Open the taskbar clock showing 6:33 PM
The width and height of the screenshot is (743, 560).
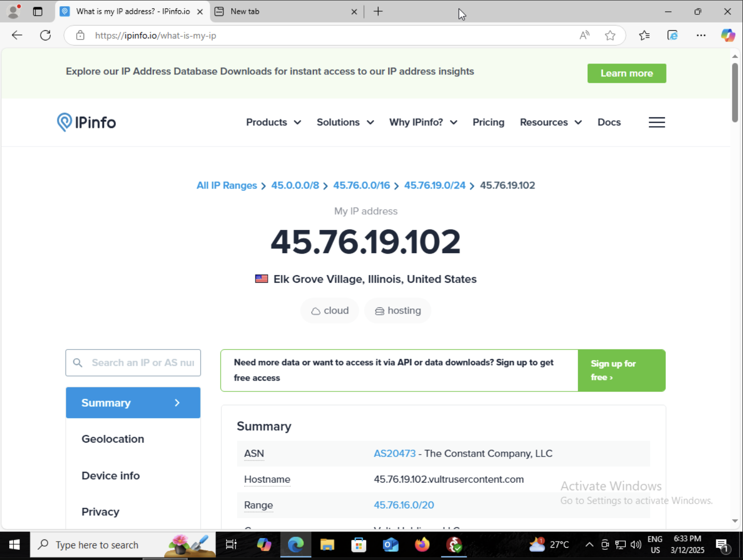pyautogui.click(x=687, y=545)
